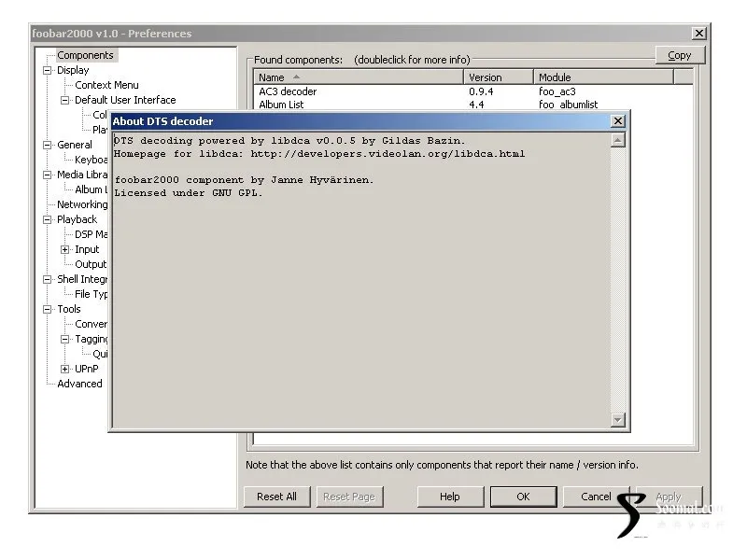Collapse the Tools tree node
The height and width of the screenshot is (560, 747).
(48, 309)
